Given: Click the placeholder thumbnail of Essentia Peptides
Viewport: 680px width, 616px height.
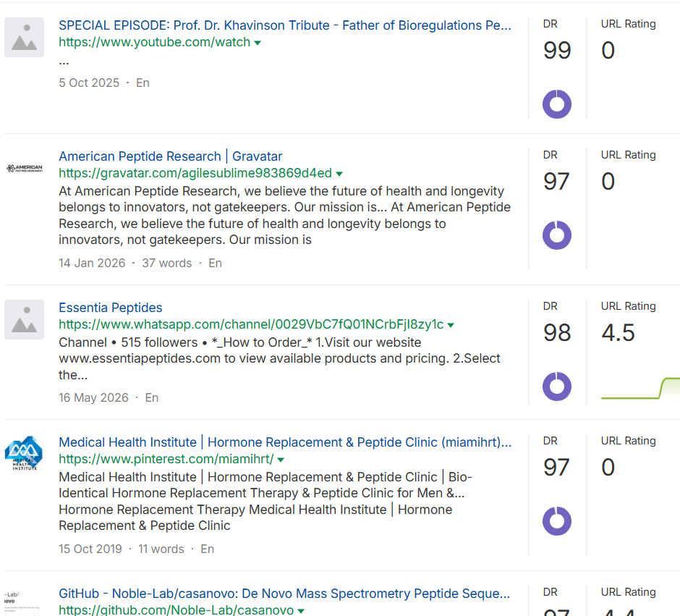Looking at the screenshot, I should coord(25,320).
